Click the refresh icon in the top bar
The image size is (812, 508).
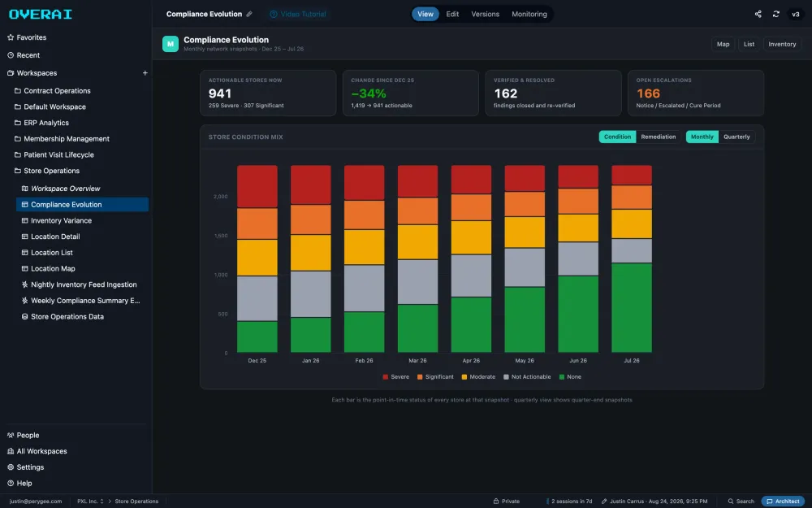tap(775, 14)
